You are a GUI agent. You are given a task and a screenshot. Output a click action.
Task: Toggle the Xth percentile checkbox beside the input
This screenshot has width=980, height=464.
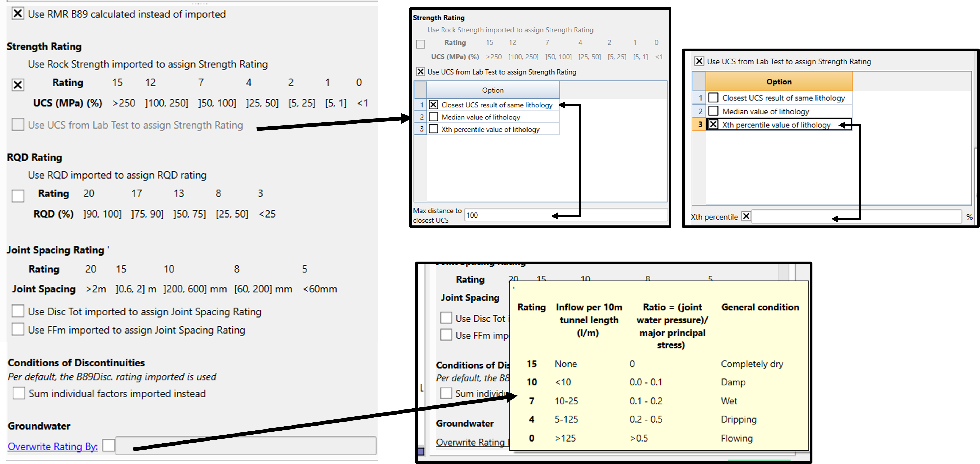[746, 216]
